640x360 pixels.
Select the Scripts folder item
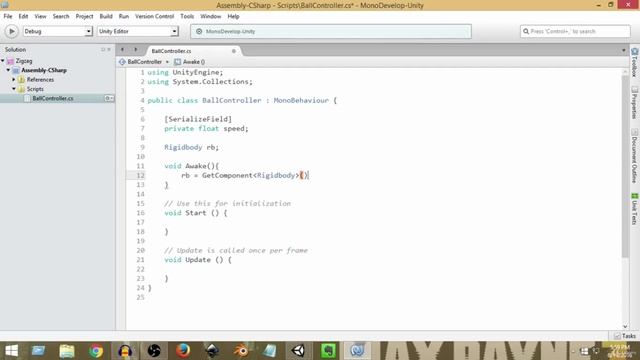(35, 89)
